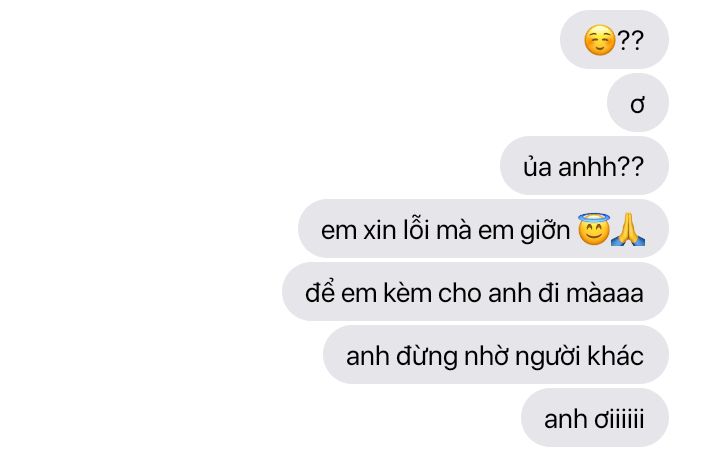Click the 'ủa anhh??' message bubble

584,166
